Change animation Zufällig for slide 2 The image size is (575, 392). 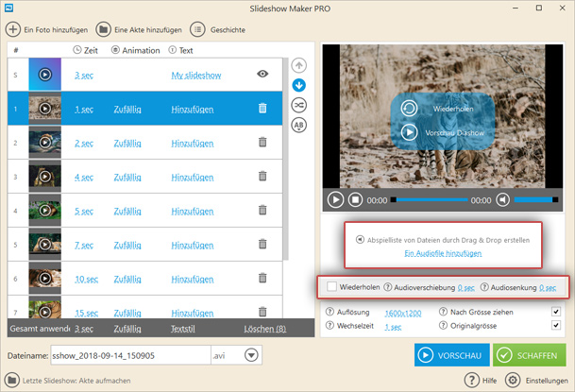pyautogui.click(x=127, y=144)
